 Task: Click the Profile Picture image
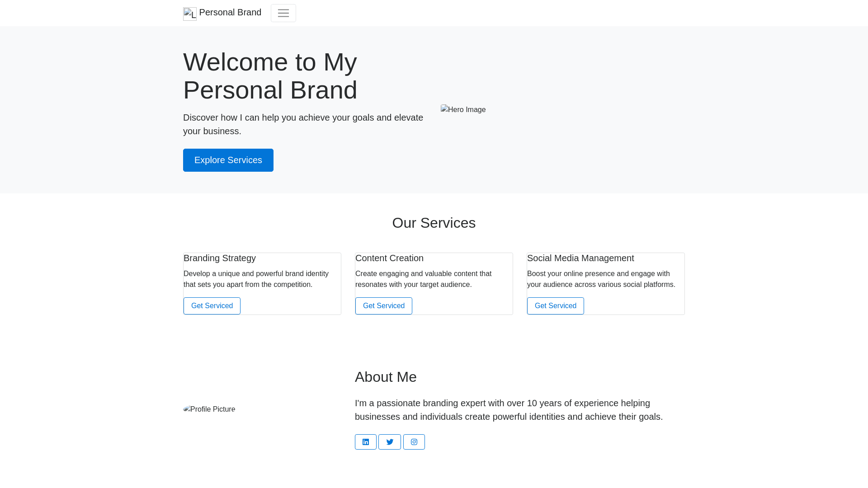click(209, 409)
